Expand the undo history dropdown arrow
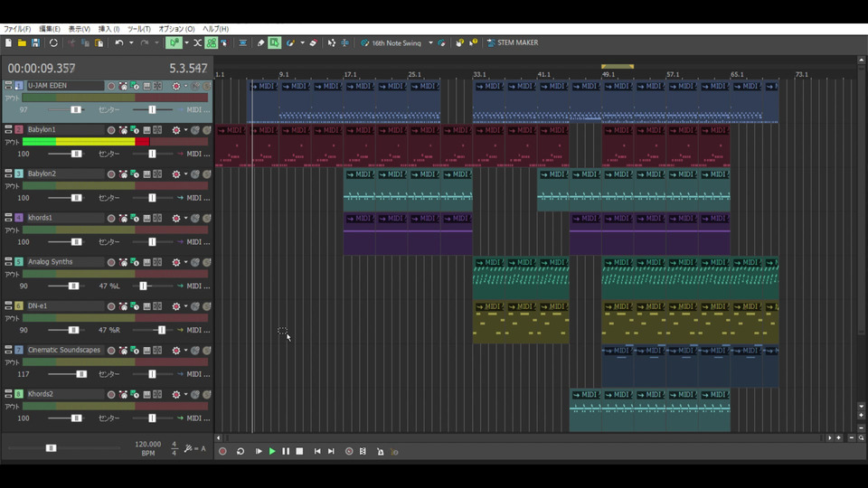The image size is (868, 488). coord(131,42)
